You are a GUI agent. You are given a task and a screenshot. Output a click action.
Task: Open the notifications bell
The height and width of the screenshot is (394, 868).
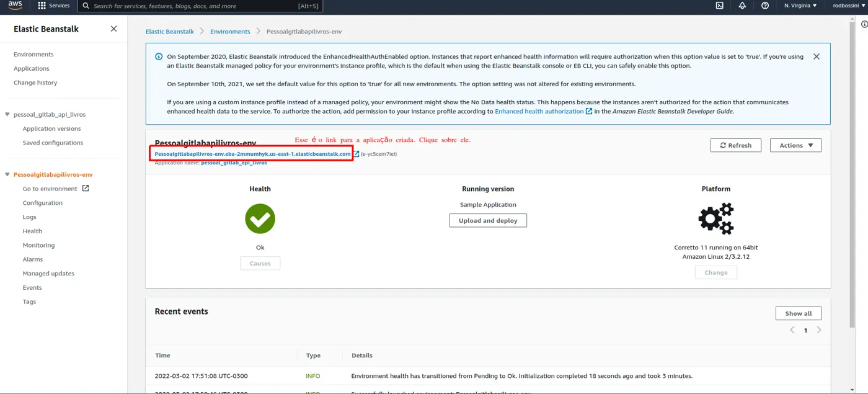click(x=742, y=6)
